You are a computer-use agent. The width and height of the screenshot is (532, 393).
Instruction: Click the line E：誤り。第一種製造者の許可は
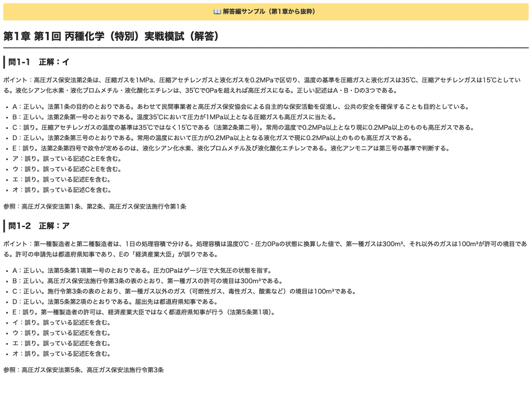coord(144,312)
